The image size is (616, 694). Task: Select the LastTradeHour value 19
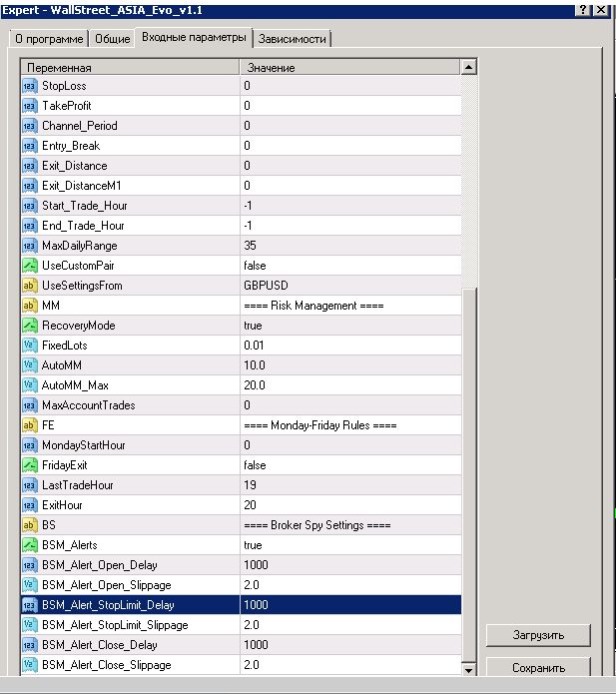(x=250, y=485)
